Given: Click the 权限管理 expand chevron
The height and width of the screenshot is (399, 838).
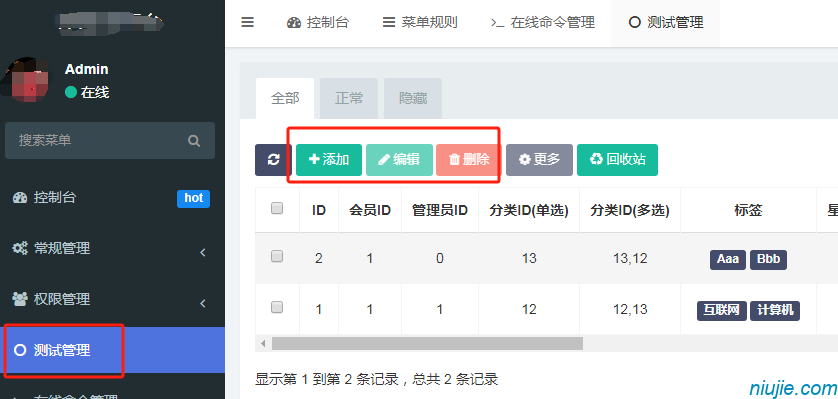Looking at the screenshot, I should pos(203,303).
